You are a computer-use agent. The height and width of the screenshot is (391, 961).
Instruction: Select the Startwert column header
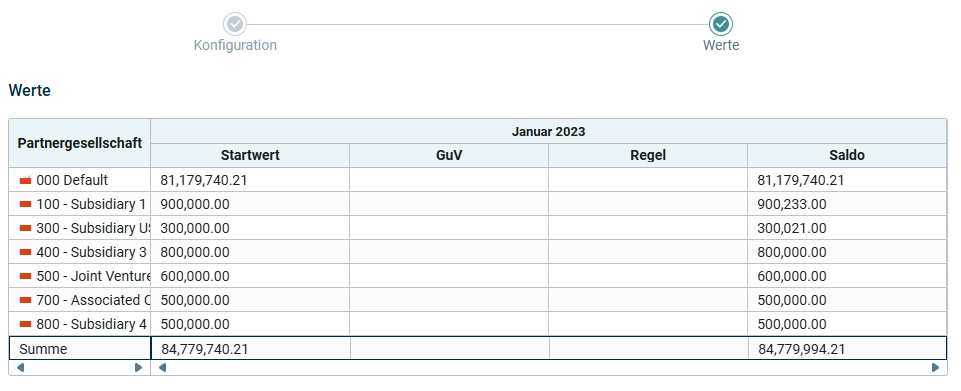click(x=250, y=155)
